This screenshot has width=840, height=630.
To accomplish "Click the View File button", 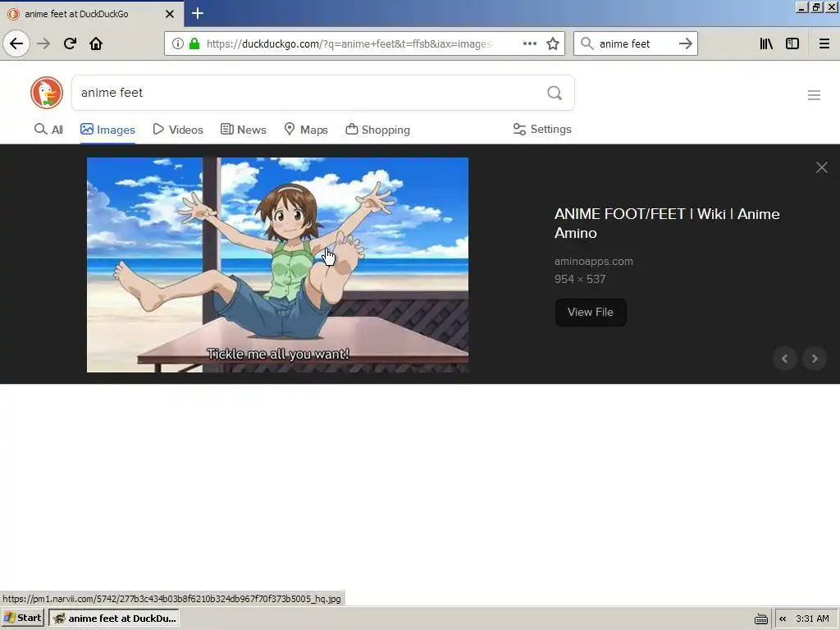I will point(591,313).
